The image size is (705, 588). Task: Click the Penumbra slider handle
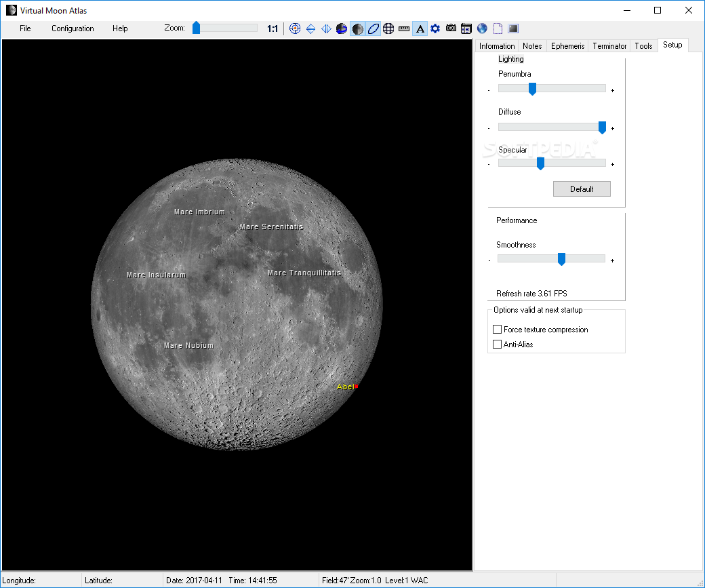pos(532,89)
